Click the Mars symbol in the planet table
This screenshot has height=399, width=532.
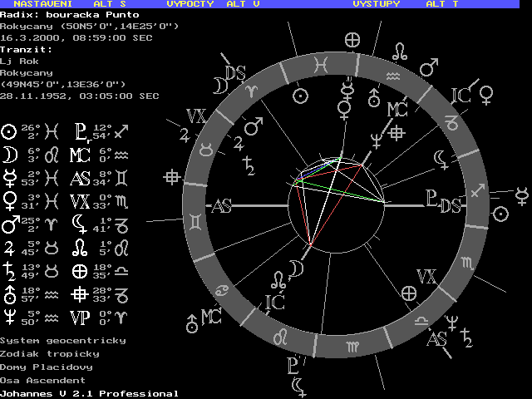coord(9,224)
